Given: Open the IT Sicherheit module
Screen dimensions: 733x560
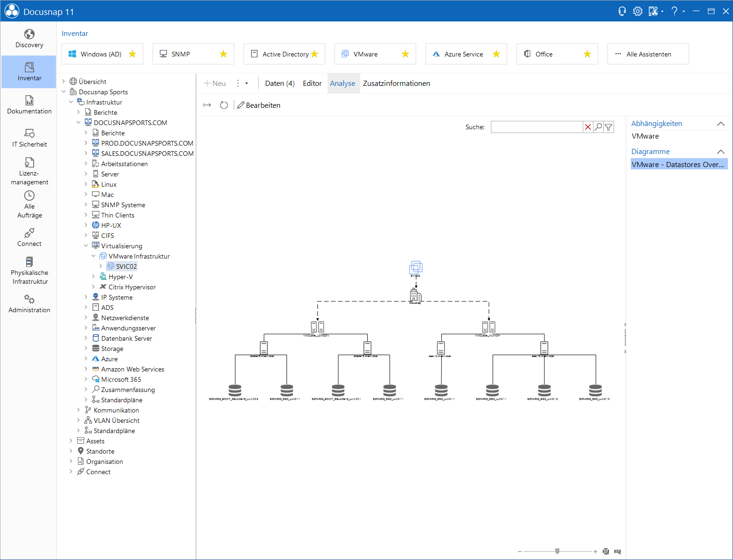Looking at the screenshot, I should [x=29, y=138].
